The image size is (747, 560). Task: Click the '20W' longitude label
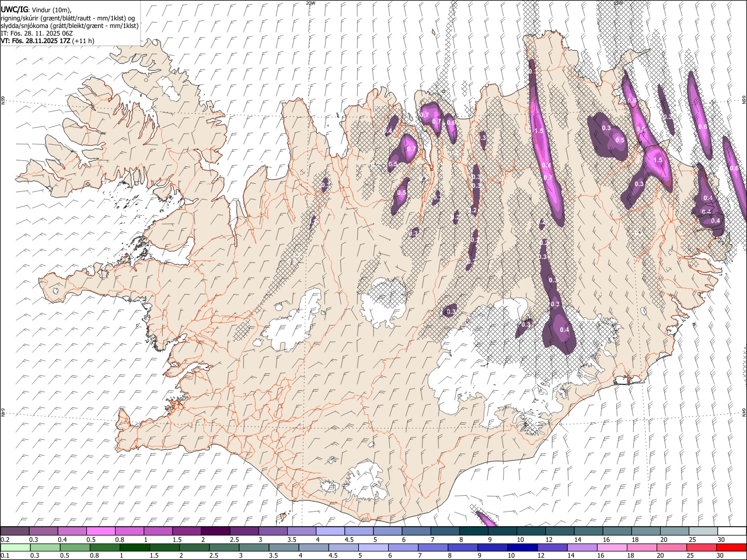pos(310,3)
